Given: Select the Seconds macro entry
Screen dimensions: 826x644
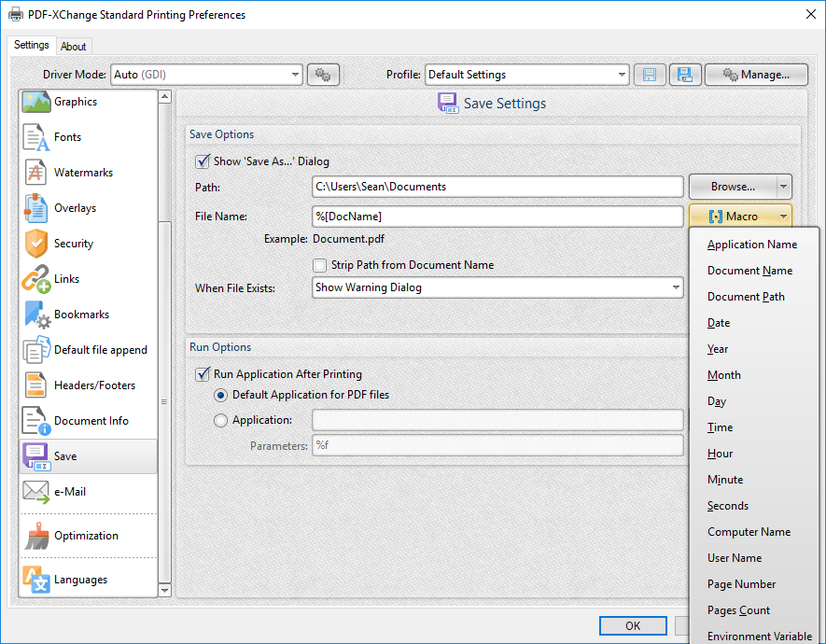Looking at the screenshot, I should click(754, 506).
